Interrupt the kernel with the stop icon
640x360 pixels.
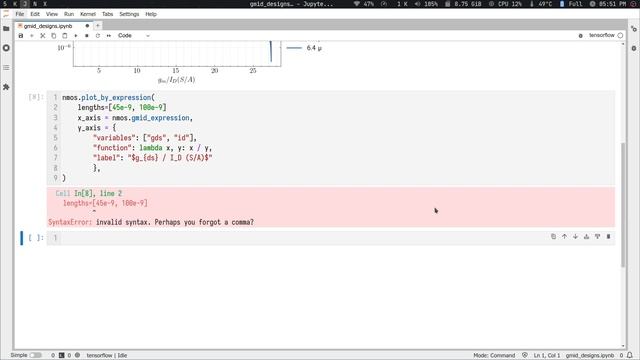click(87, 36)
